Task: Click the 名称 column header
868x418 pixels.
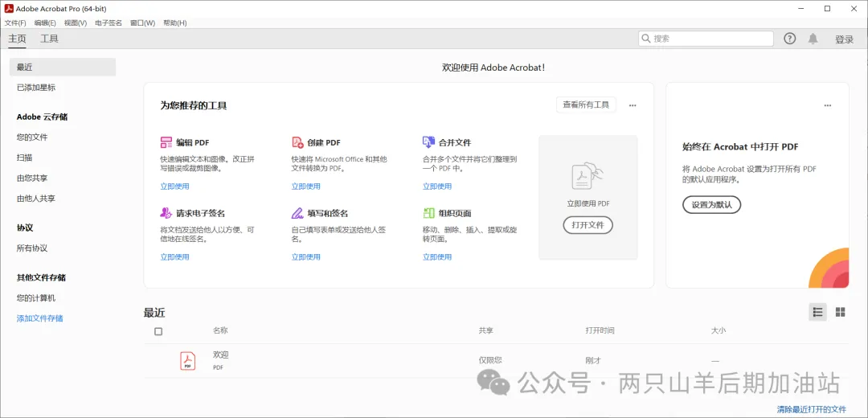Action: tap(220, 330)
